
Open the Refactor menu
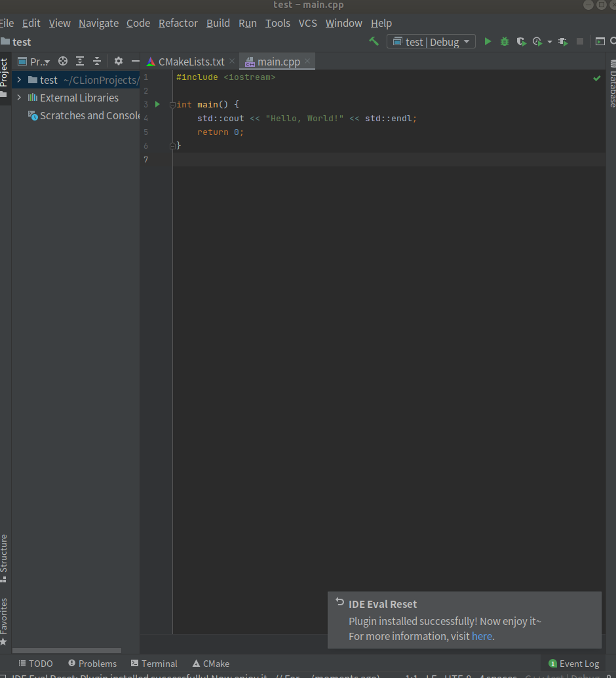click(178, 23)
